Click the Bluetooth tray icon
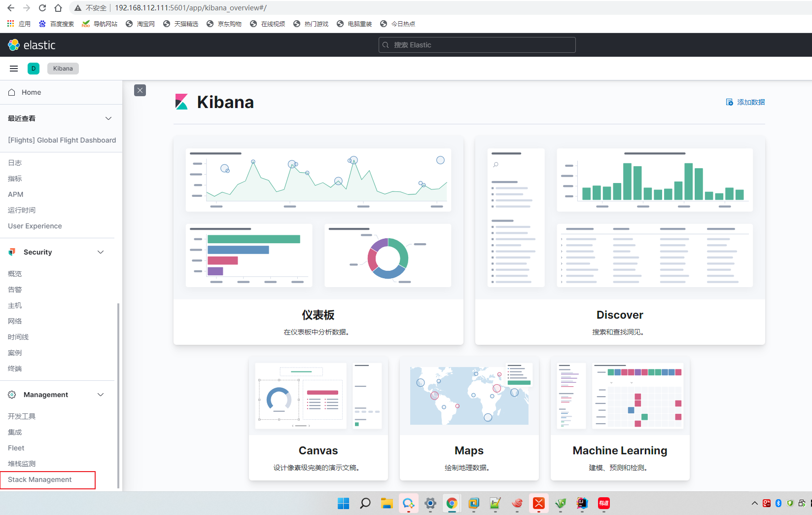This screenshot has height=515, width=812. click(x=778, y=503)
